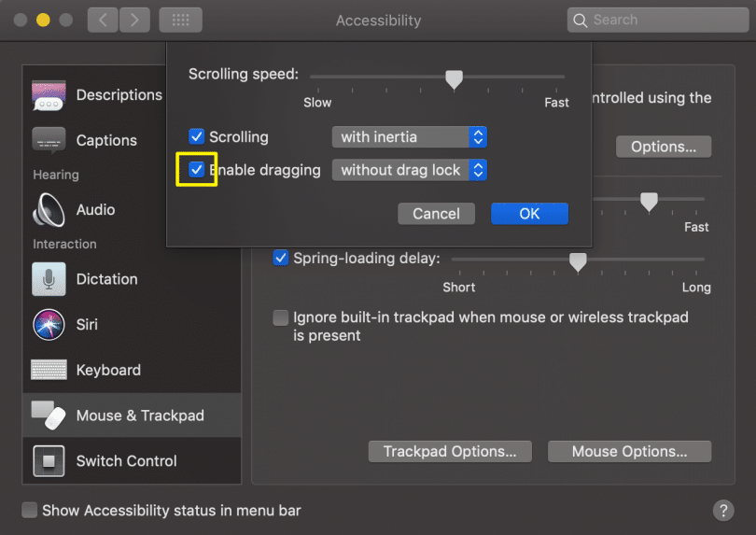756x535 pixels.
Task: Select Mouse & Trackpad in sidebar
Action: coord(132,415)
